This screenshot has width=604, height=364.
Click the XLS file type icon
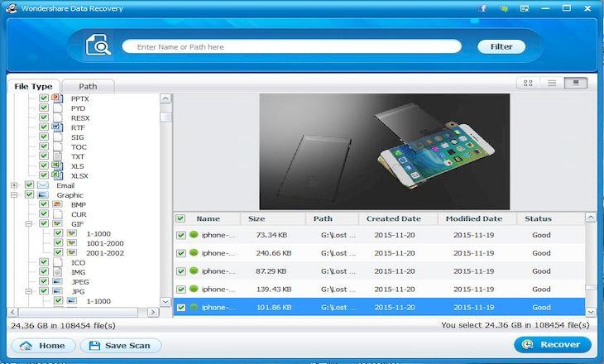tap(57, 165)
